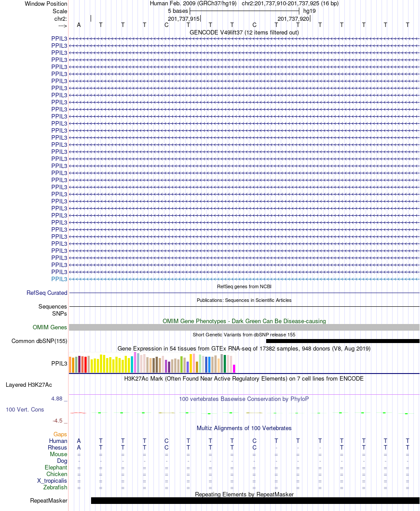Open '100 vertebrates Basewise Conservation by PhyloP'

click(244, 399)
